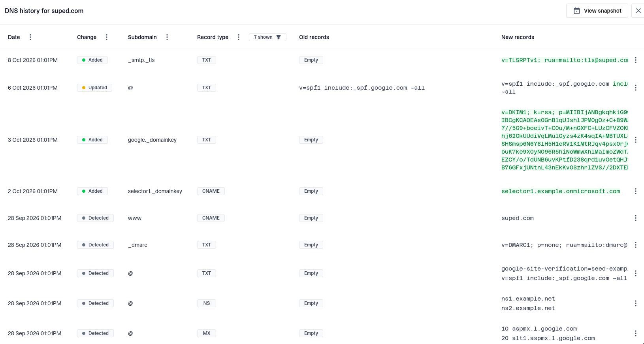
Task: Click the old SPF record in the 6 Oct row
Action: [362, 88]
